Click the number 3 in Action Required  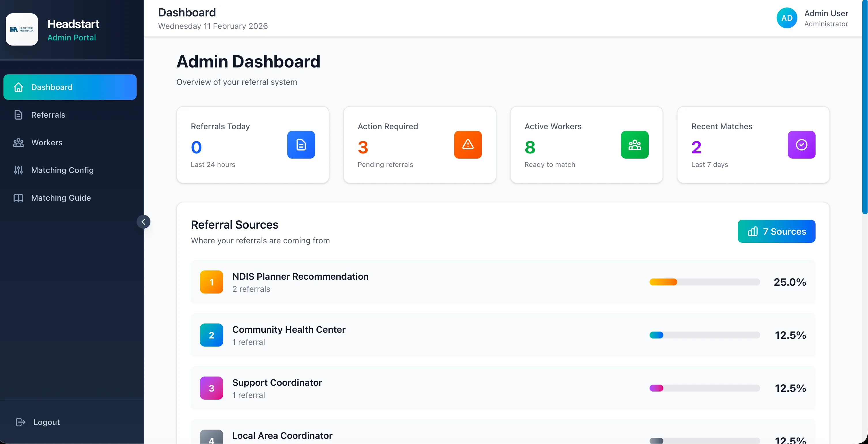pyautogui.click(x=363, y=147)
